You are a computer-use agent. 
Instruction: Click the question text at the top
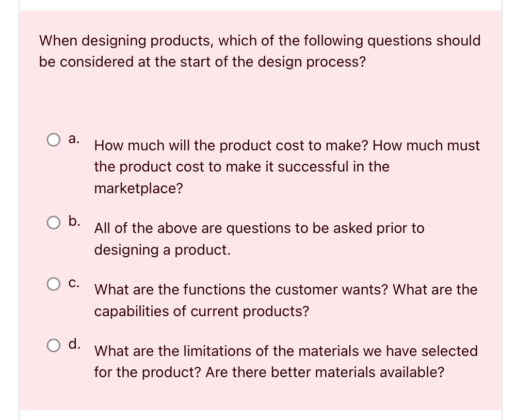260,51
